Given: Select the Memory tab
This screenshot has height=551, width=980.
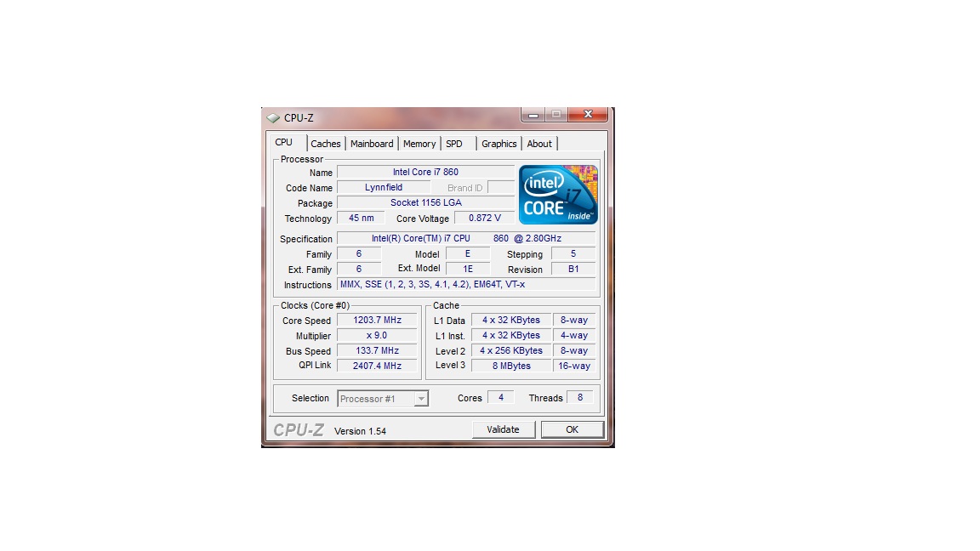Looking at the screenshot, I should click(x=419, y=144).
